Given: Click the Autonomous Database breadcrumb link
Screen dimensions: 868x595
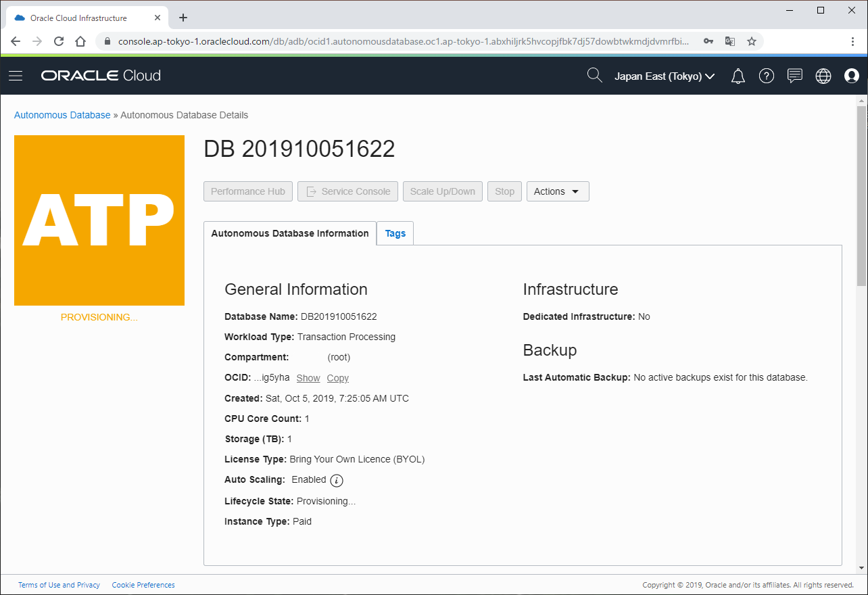Looking at the screenshot, I should (62, 115).
